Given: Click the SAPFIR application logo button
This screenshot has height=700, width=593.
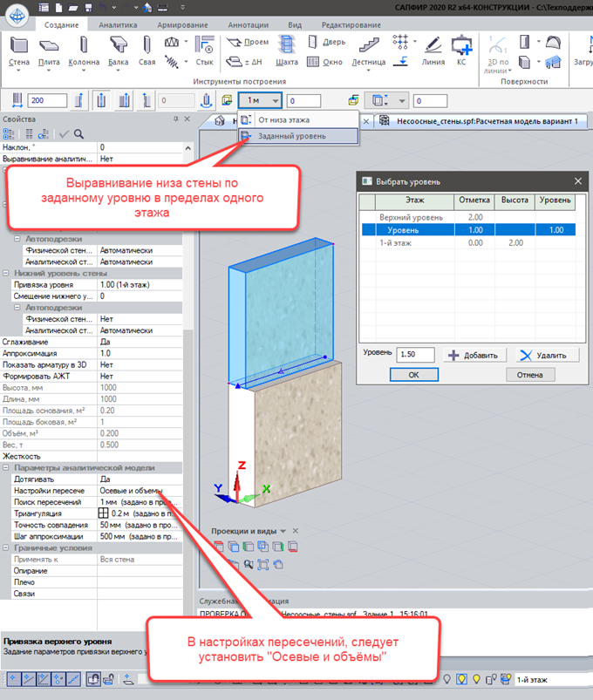Looking at the screenshot, I should (17, 16).
